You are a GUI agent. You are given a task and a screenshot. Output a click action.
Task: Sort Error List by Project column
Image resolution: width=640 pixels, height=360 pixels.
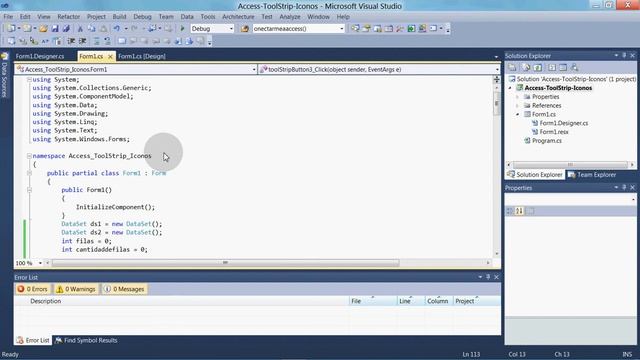[477, 301]
